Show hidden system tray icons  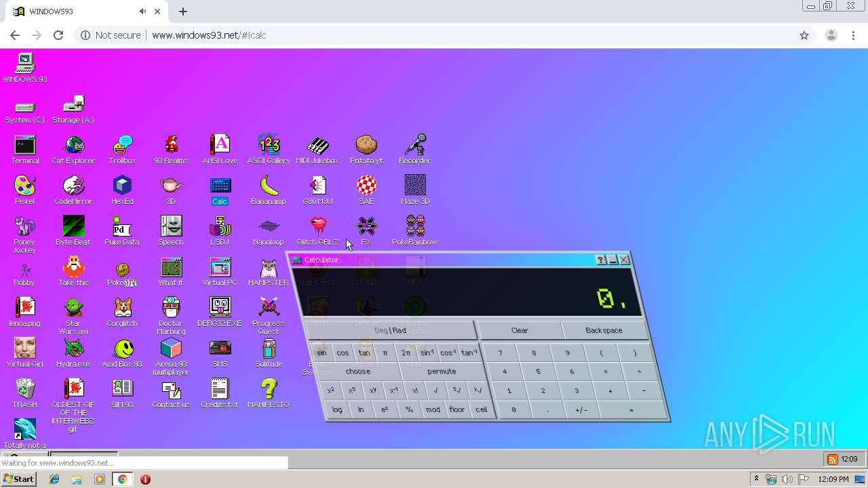[x=755, y=479]
